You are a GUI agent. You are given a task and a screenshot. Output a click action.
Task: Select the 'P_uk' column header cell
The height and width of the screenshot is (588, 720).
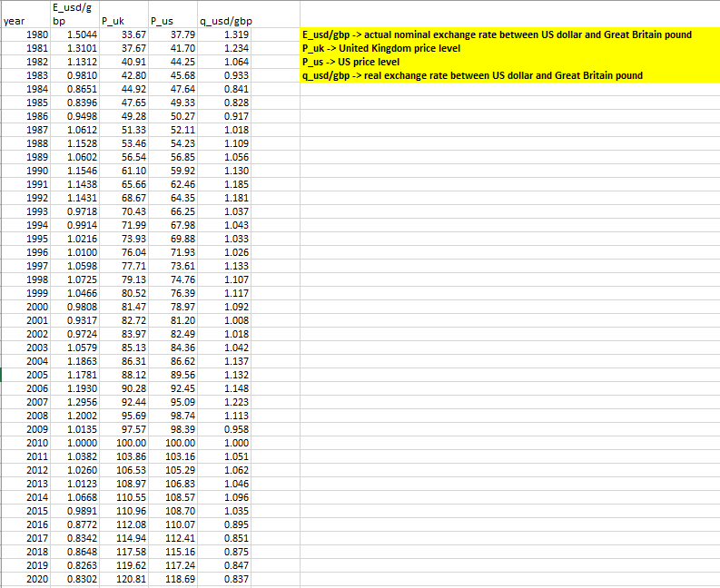[x=124, y=15]
